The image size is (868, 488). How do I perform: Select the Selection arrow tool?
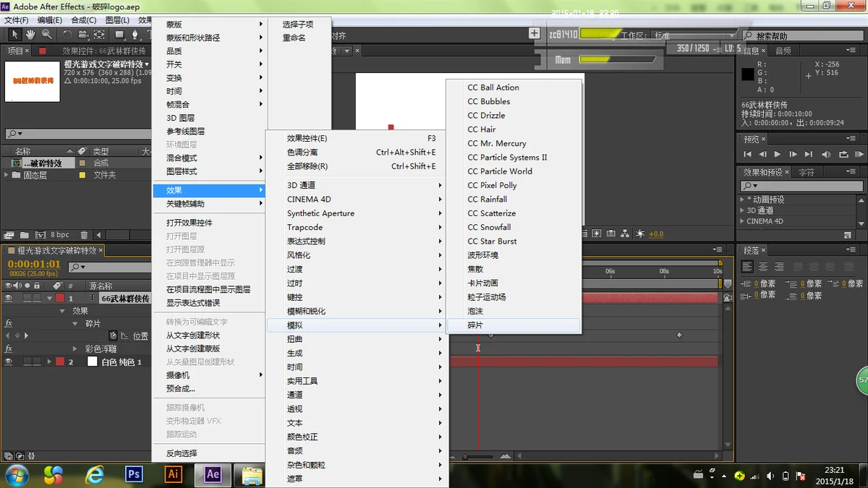tap(14, 35)
